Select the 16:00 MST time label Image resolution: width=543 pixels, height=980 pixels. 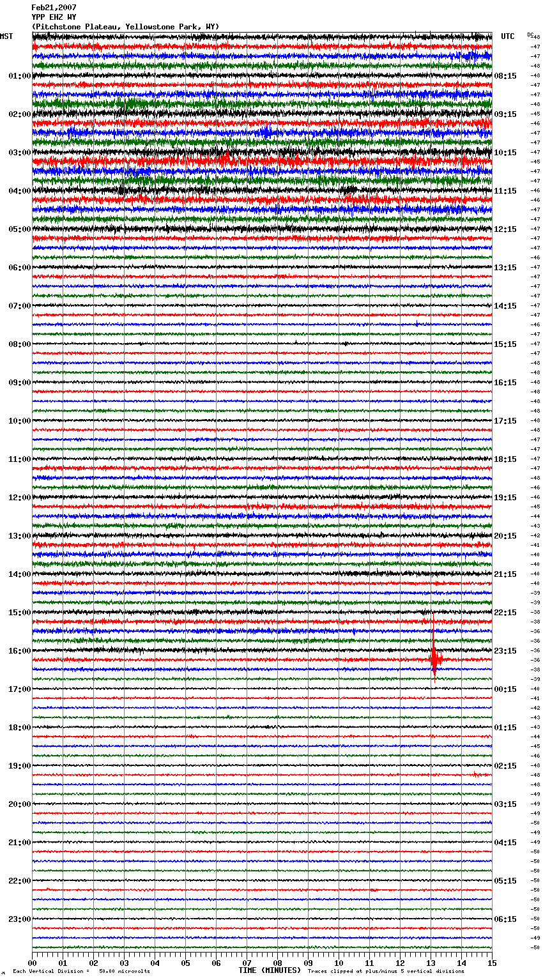pyautogui.click(x=19, y=651)
